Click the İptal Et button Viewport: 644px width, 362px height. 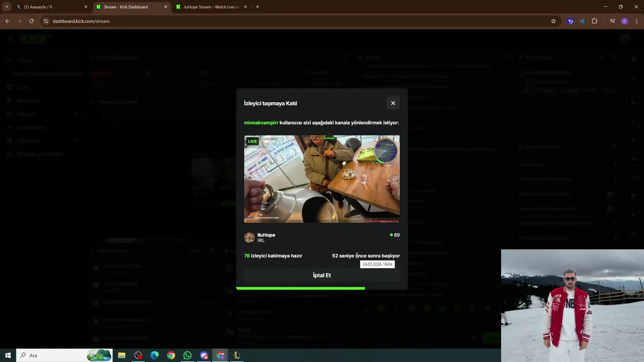point(322,275)
